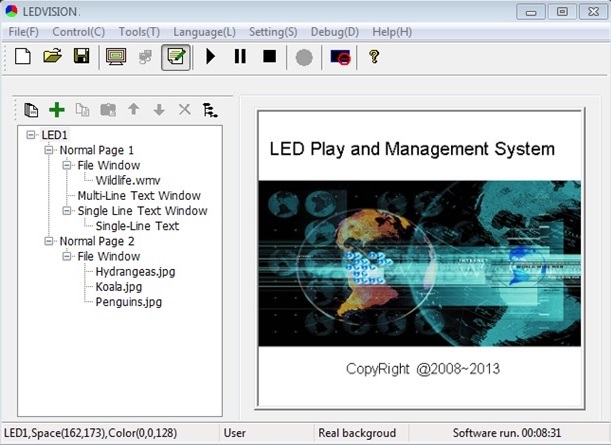
Task: Select LED1 in the tree
Action: (55, 135)
